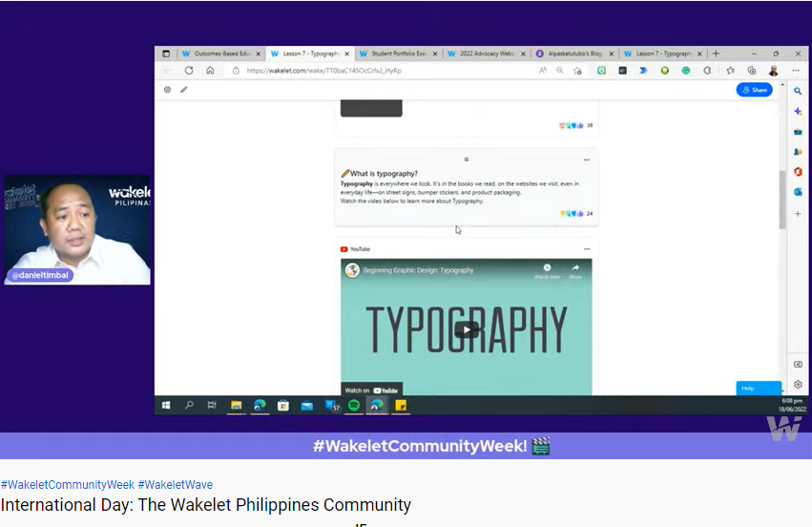Add a site to Edge sidebar
This screenshot has height=527, width=812.
[x=798, y=214]
